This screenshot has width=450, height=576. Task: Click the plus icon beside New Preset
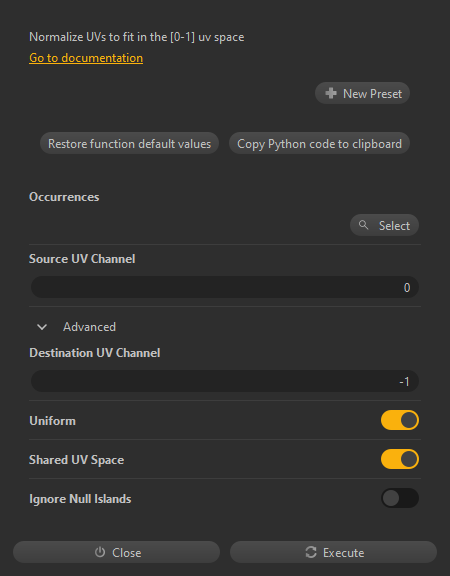point(331,93)
